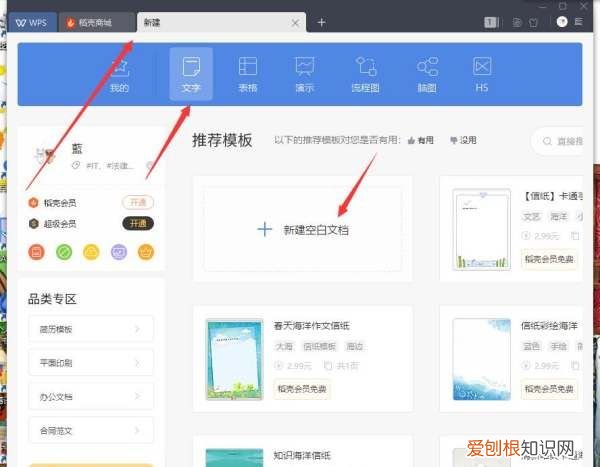This screenshot has width=600, height=467.
Task: Close the 新建 tab
Action: [x=295, y=23]
